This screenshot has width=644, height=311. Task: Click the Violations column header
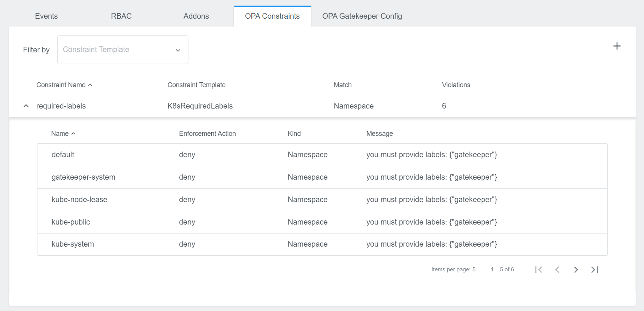pyautogui.click(x=456, y=85)
